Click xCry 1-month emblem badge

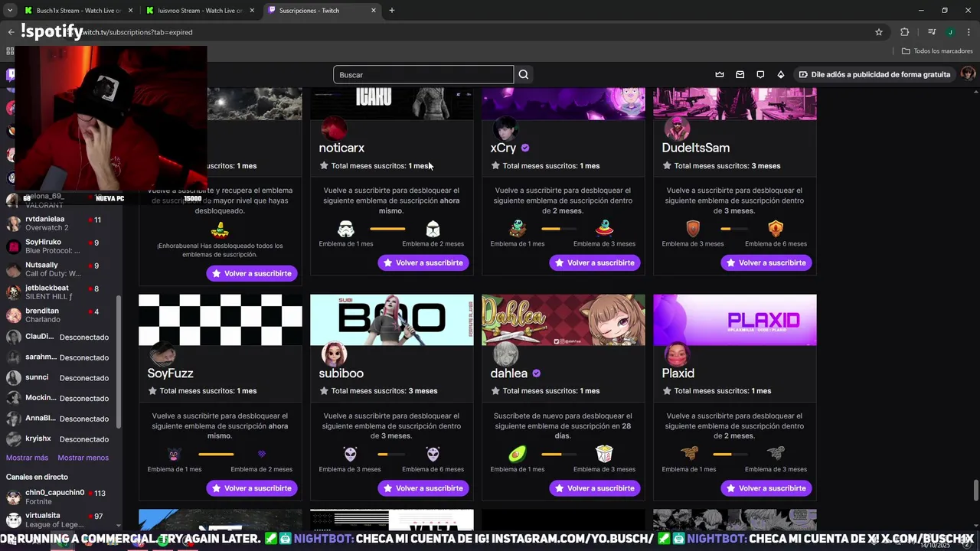pyautogui.click(x=518, y=228)
